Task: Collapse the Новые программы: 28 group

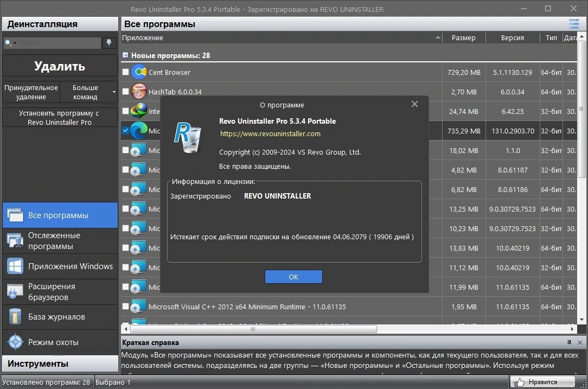Action: coord(126,55)
